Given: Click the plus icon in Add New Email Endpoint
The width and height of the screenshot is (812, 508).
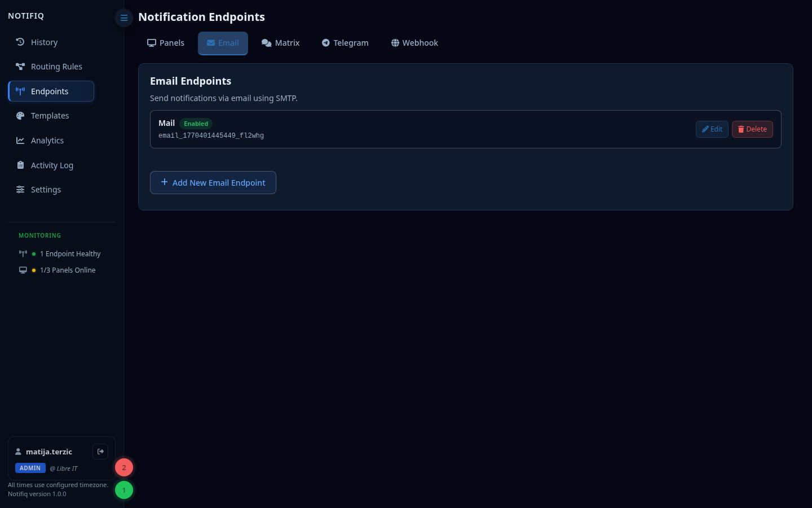Looking at the screenshot, I should click(165, 182).
